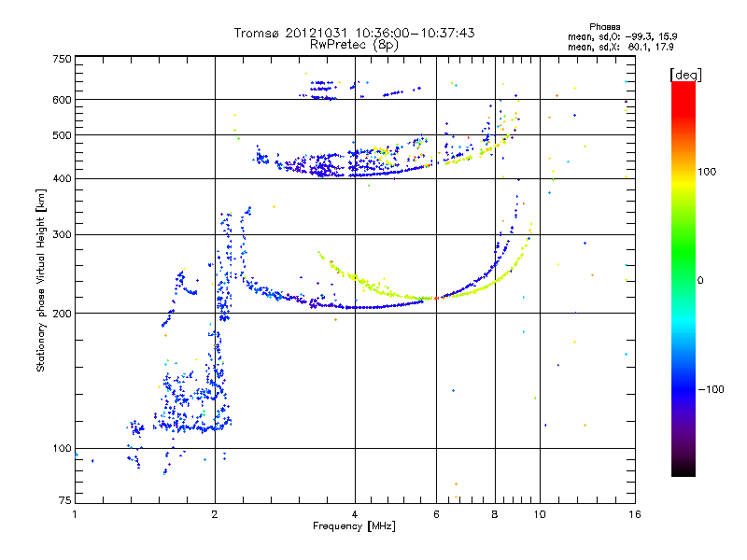747x560 pixels.
Task: Click the x-axis tick label '1'
Action: pyautogui.click(x=75, y=514)
